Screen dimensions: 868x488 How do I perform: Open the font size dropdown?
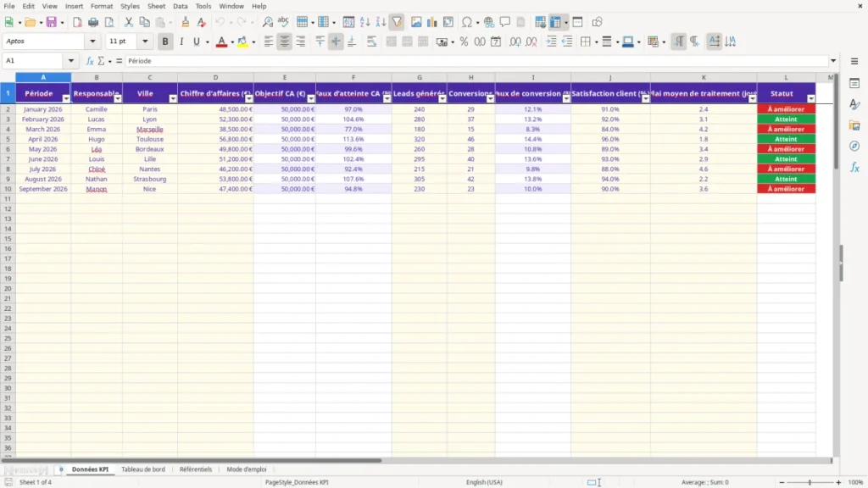(145, 42)
